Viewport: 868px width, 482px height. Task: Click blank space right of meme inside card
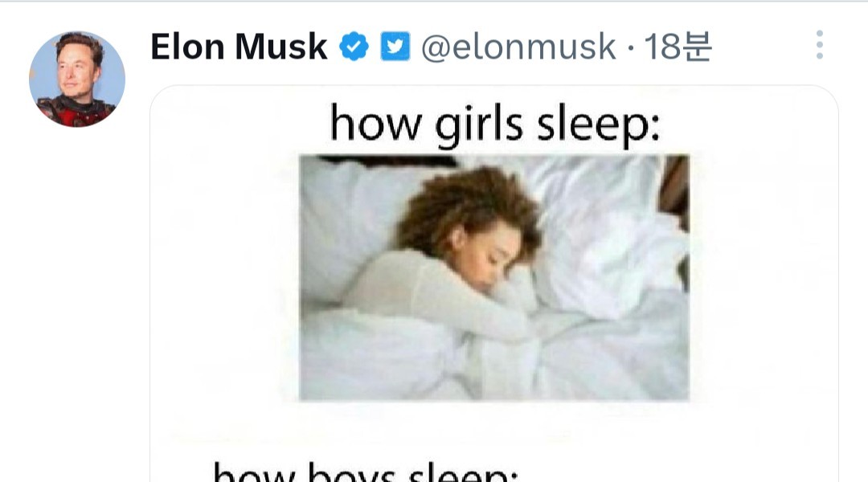point(764,276)
